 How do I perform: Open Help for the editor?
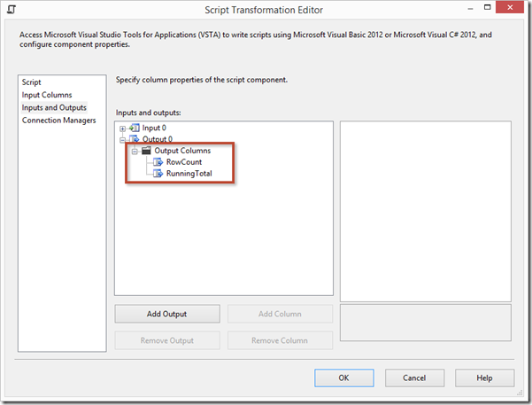click(x=484, y=378)
